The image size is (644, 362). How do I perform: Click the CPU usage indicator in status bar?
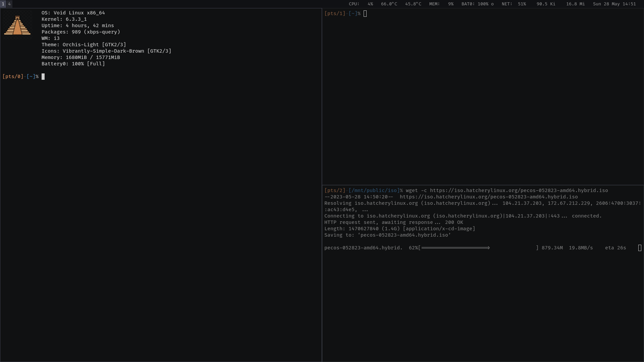pyautogui.click(x=361, y=4)
